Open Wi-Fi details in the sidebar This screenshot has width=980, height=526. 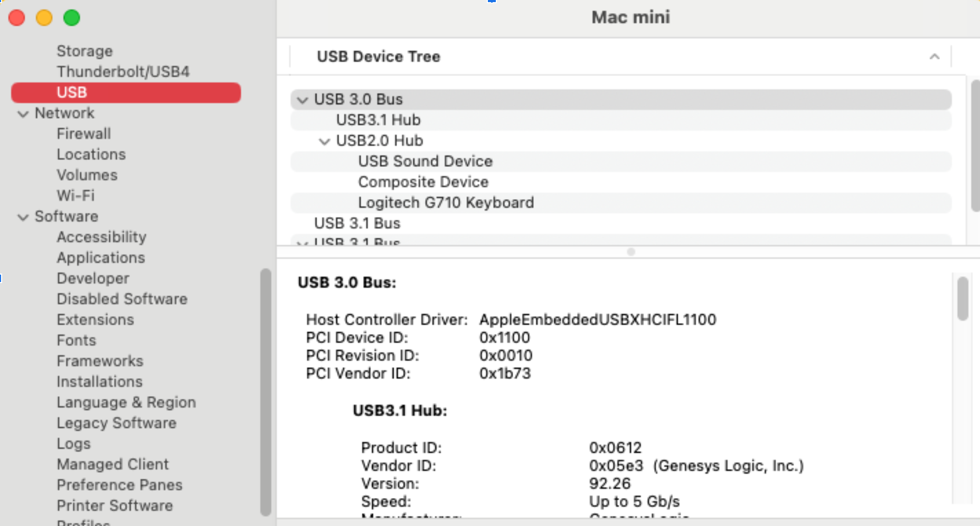point(76,195)
